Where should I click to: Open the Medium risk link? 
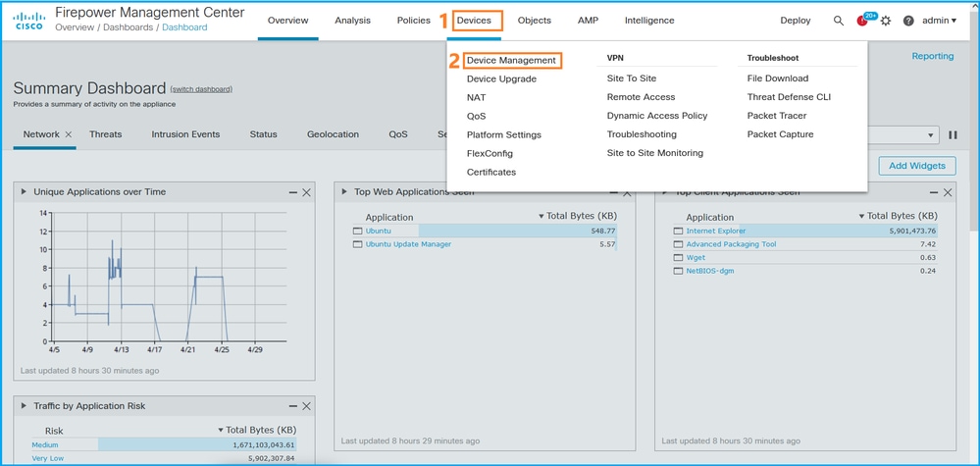point(45,445)
